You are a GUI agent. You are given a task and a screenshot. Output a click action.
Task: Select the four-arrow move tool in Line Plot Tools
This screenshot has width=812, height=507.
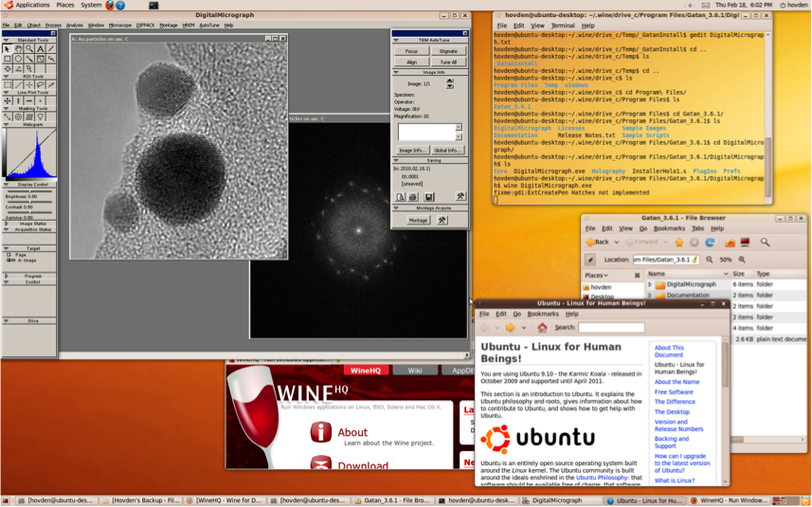tap(8, 101)
